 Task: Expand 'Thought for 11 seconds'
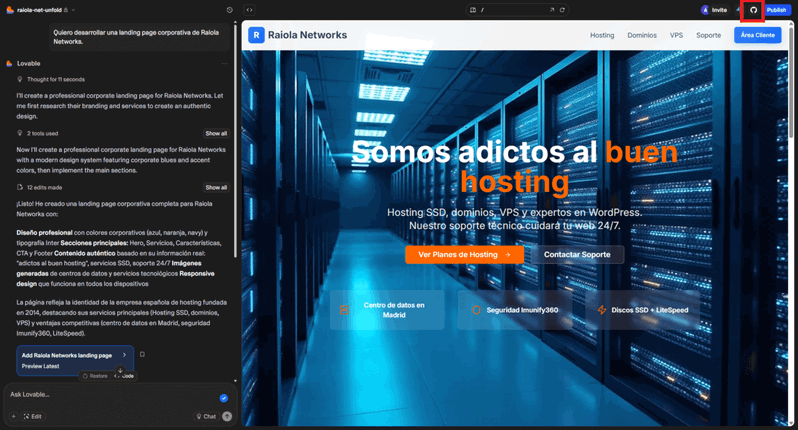click(51, 79)
